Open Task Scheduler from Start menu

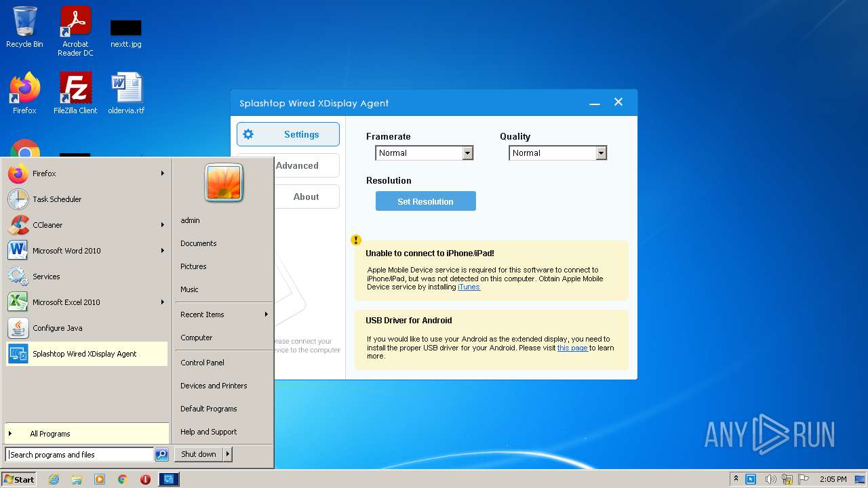[87, 199]
